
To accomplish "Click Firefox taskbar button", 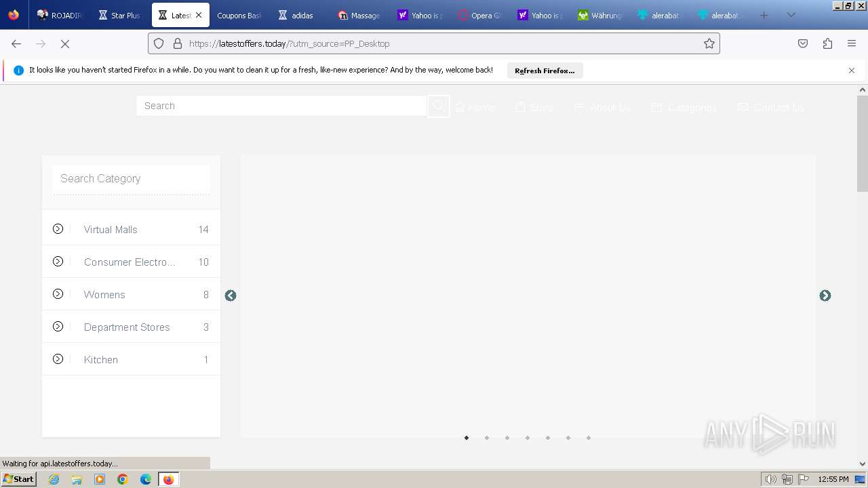I will [168, 479].
